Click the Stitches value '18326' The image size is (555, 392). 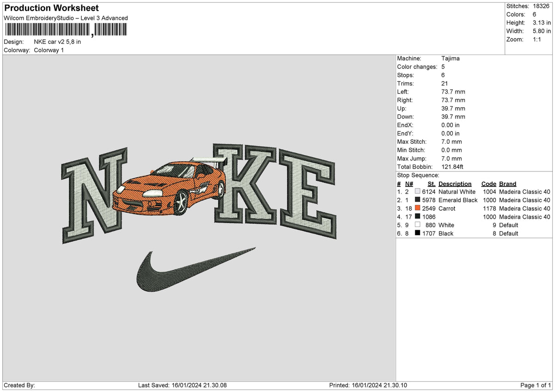[542, 6]
